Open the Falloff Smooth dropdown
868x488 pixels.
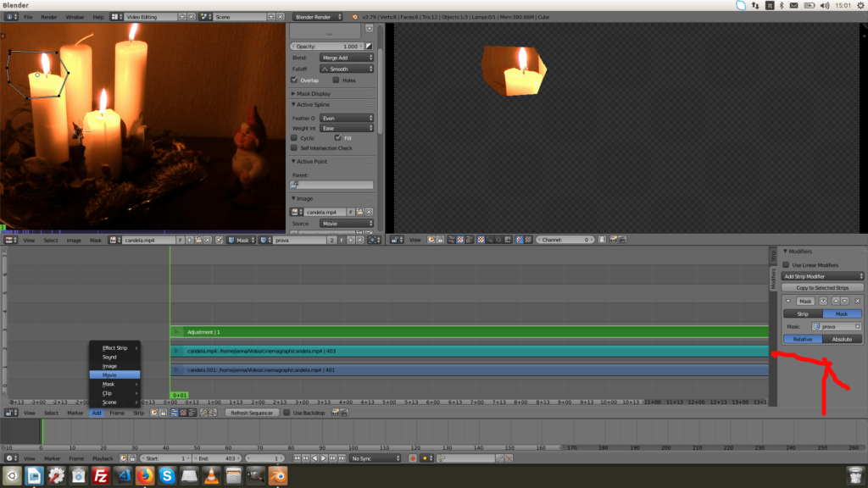tap(347, 69)
